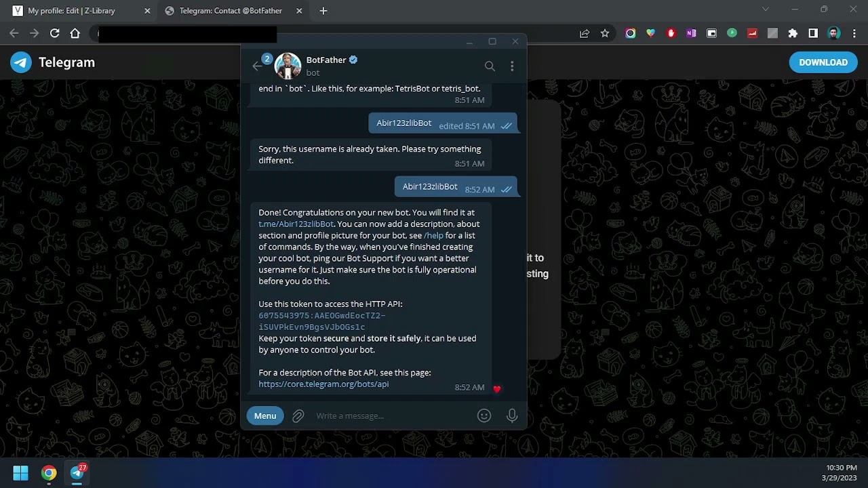Open the chat three-dot options menu
This screenshot has width=868, height=488.
(x=512, y=66)
